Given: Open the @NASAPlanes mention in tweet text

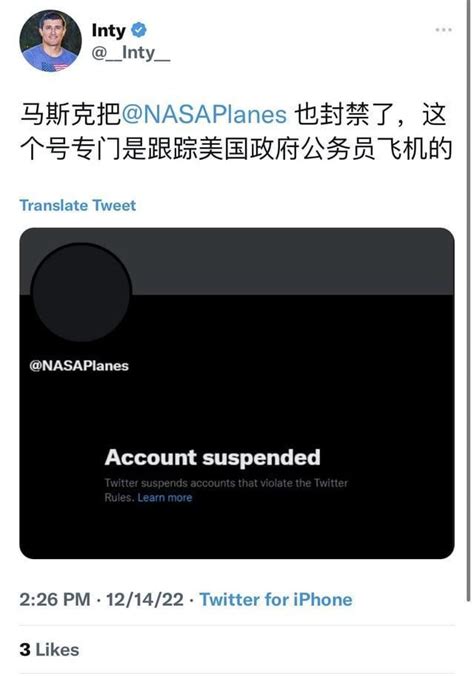Looking at the screenshot, I should pyautogui.click(x=204, y=115).
